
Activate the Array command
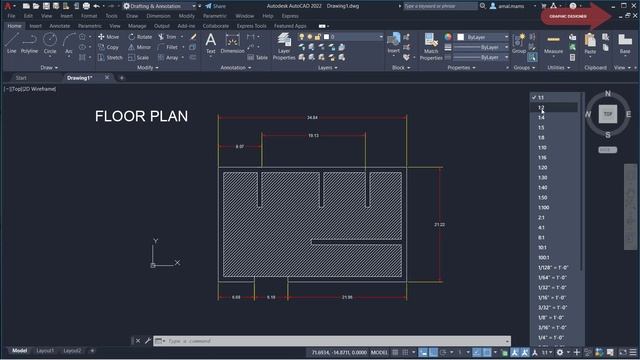pyautogui.click(x=168, y=58)
